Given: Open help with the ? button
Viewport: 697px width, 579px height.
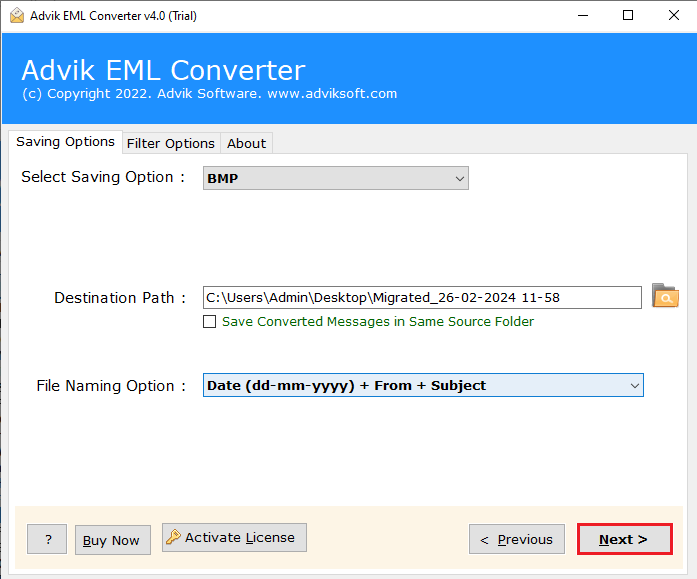Looking at the screenshot, I should (x=47, y=539).
